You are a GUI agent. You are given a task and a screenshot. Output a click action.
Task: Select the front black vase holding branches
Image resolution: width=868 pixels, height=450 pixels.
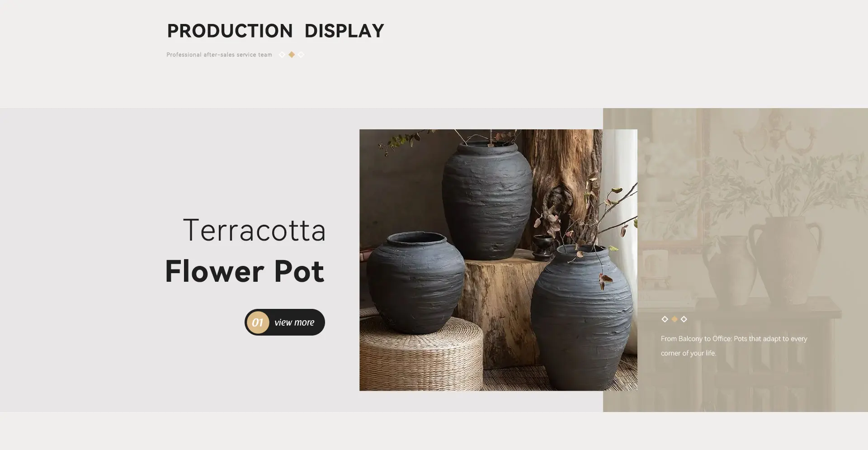[581, 317]
